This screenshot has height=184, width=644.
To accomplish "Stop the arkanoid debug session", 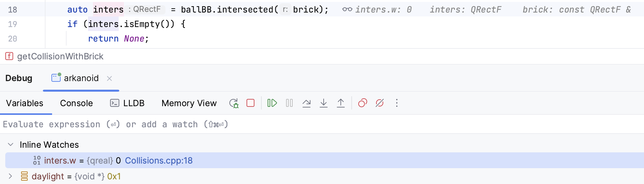I will 250,103.
